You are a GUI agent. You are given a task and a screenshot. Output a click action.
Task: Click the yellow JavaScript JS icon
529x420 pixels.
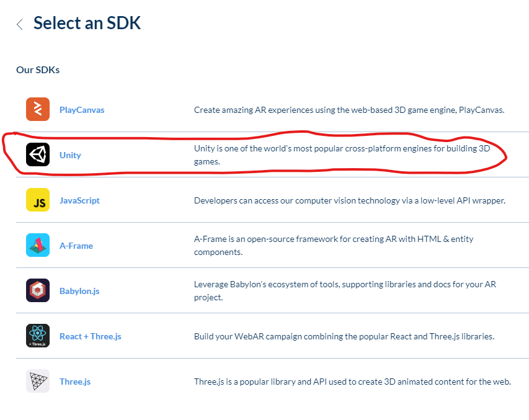click(38, 200)
